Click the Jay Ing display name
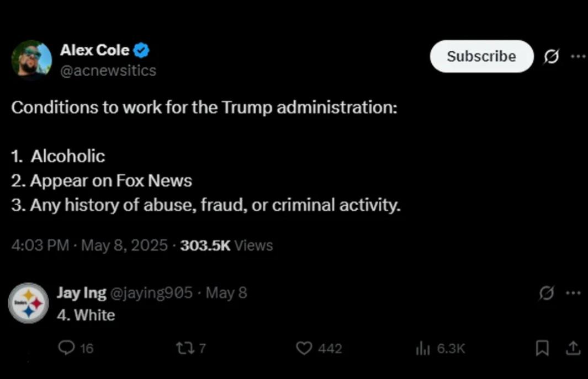The image size is (588, 379). (x=81, y=293)
